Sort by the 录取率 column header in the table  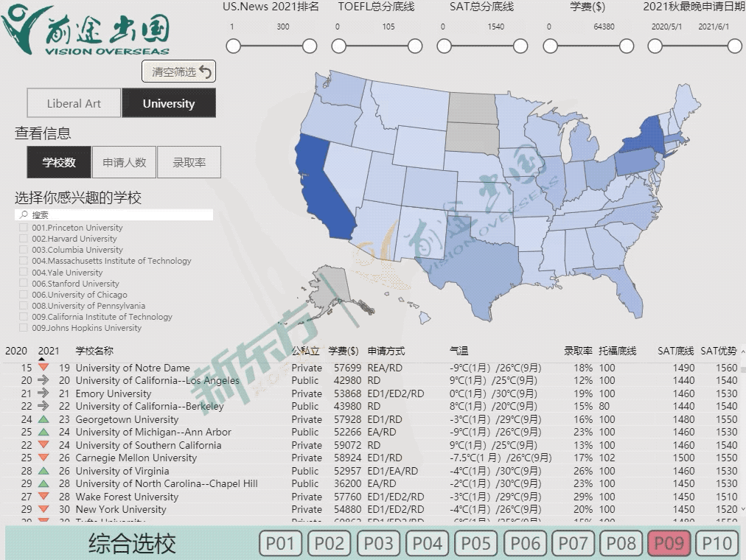click(578, 351)
